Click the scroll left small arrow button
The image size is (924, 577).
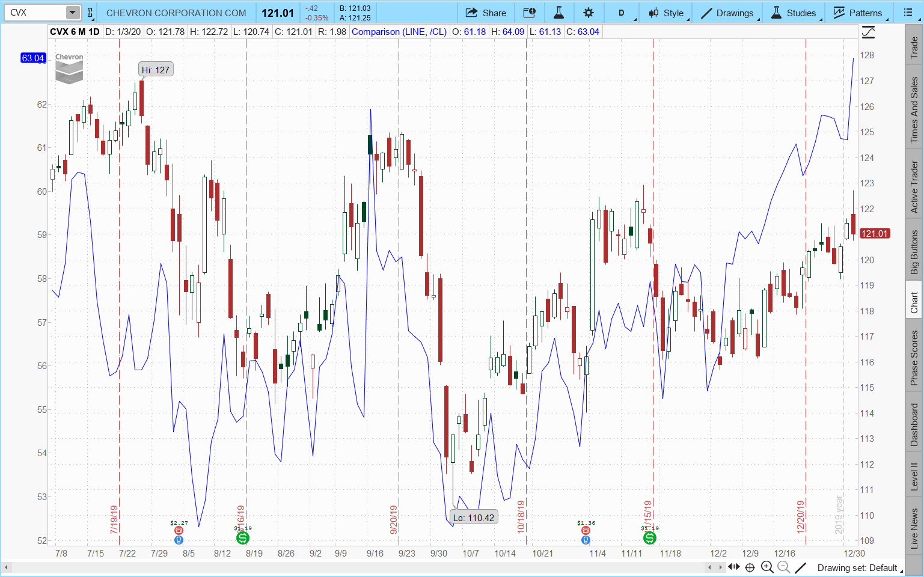710,567
